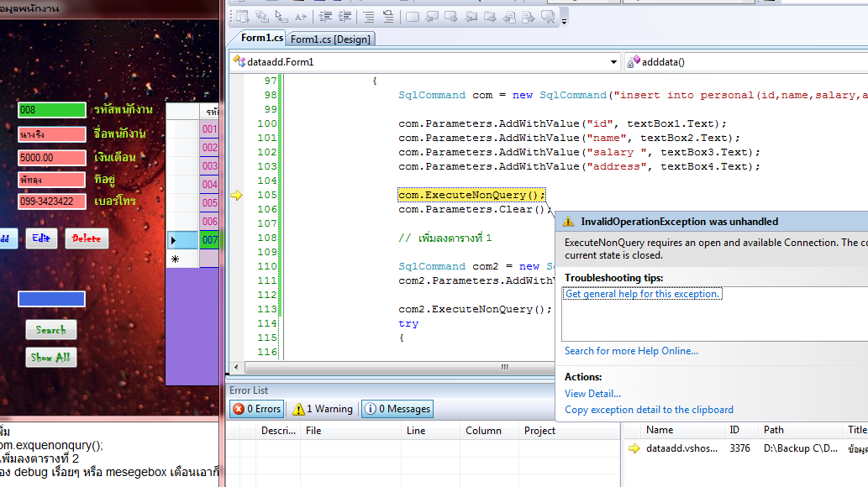Viewport: 868px width, 487px height.
Task: Click the 'try' keyword on line 114
Action: click(x=408, y=324)
